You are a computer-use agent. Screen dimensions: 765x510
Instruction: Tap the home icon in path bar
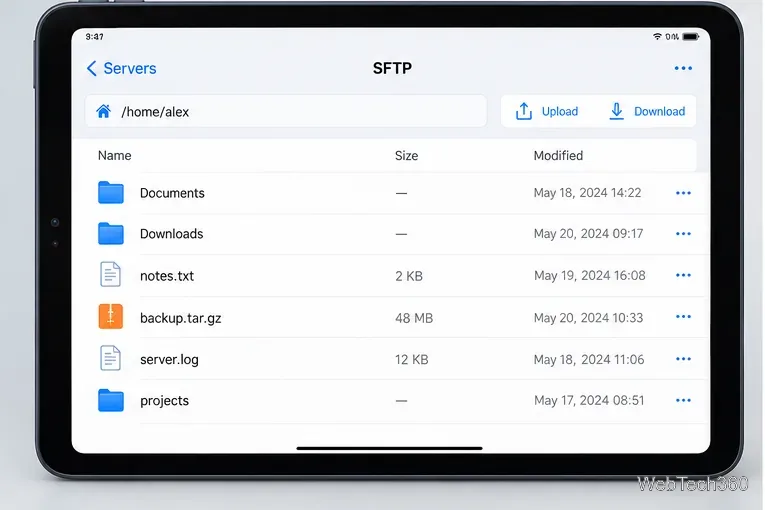coord(103,111)
